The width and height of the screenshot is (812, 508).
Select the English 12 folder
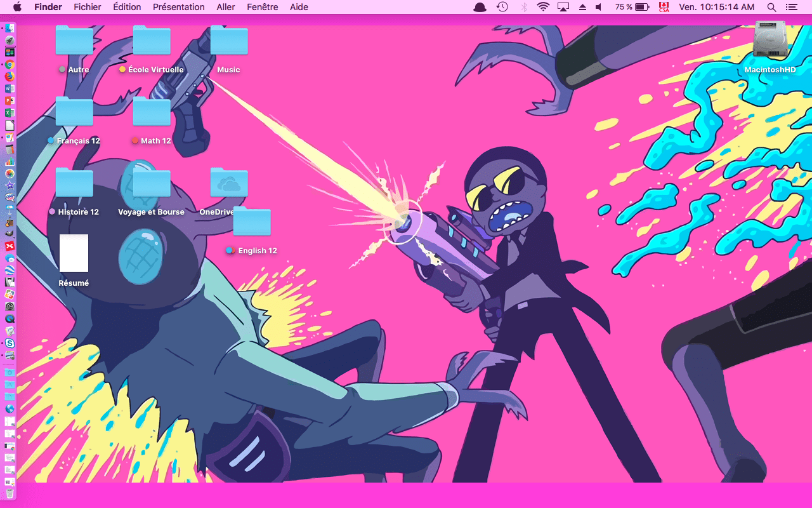pyautogui.click(x=252, y=231)
